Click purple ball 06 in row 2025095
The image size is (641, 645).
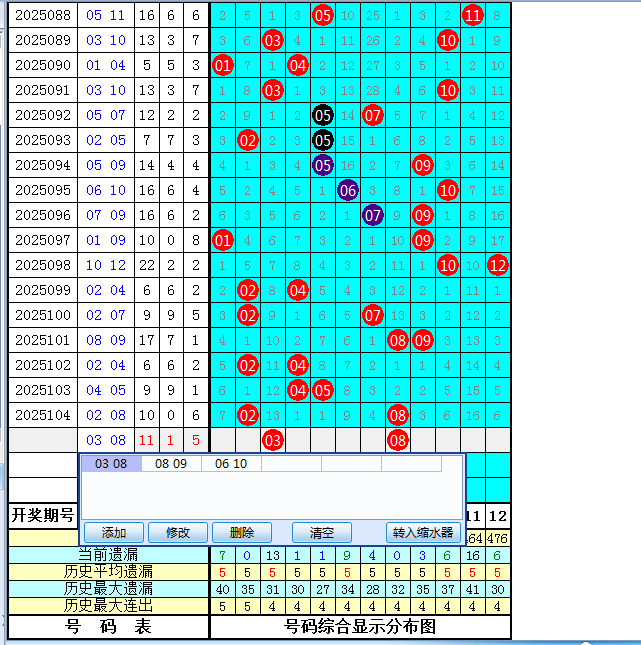tap(348, 190)
